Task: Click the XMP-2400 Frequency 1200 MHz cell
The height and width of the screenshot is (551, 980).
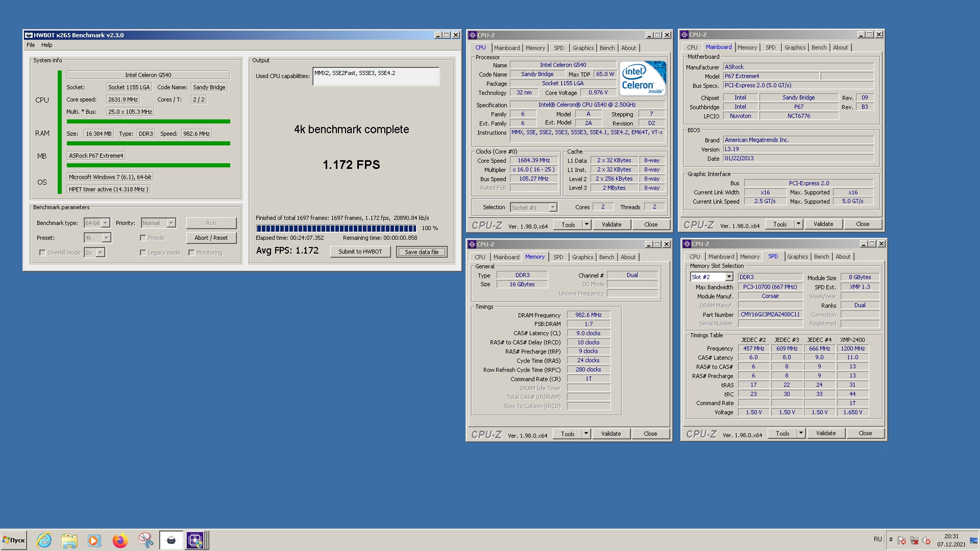Action: coord(853,348)
